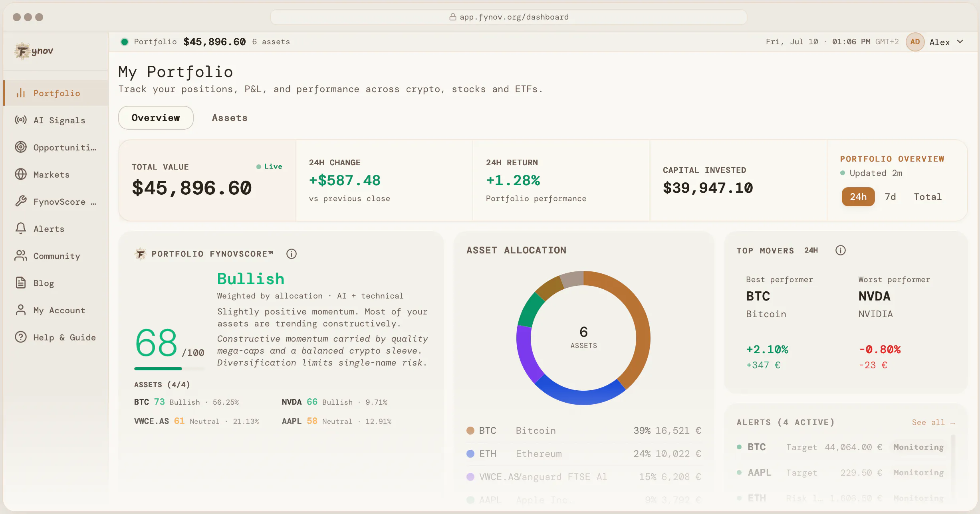Click the Bitcoin row in asset allocation
The width and height of the screenshot is (980, 514).
click(x=583, y=431)
